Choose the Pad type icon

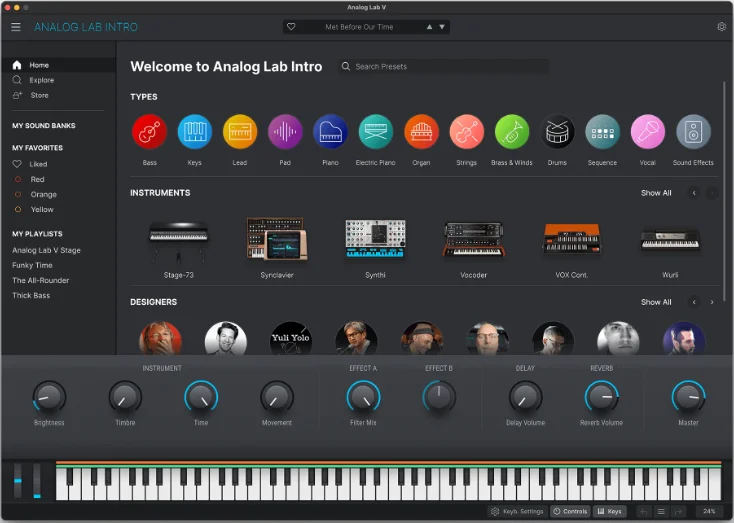click(x=285, y=132)
